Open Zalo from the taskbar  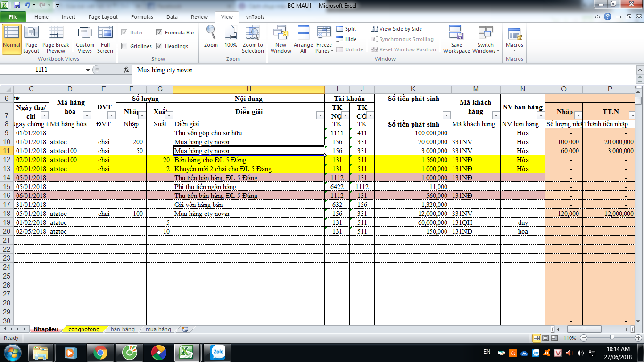click(218, 352)
